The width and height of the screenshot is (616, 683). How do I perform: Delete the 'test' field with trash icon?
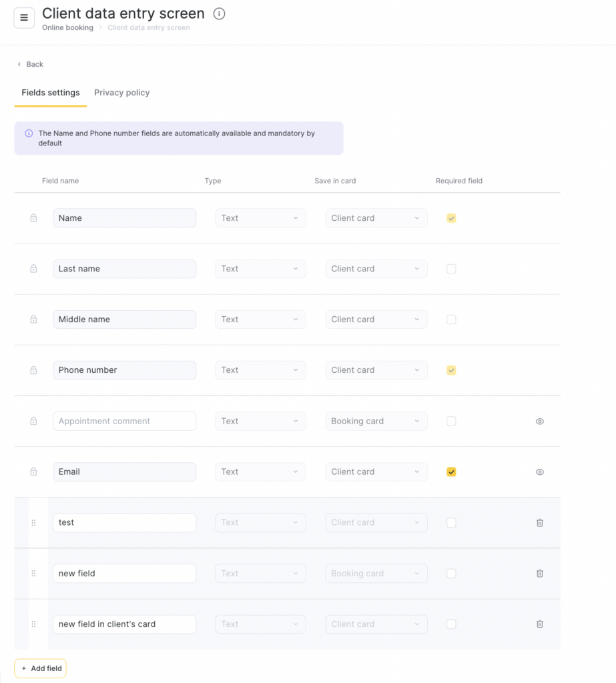click(539, 523)
